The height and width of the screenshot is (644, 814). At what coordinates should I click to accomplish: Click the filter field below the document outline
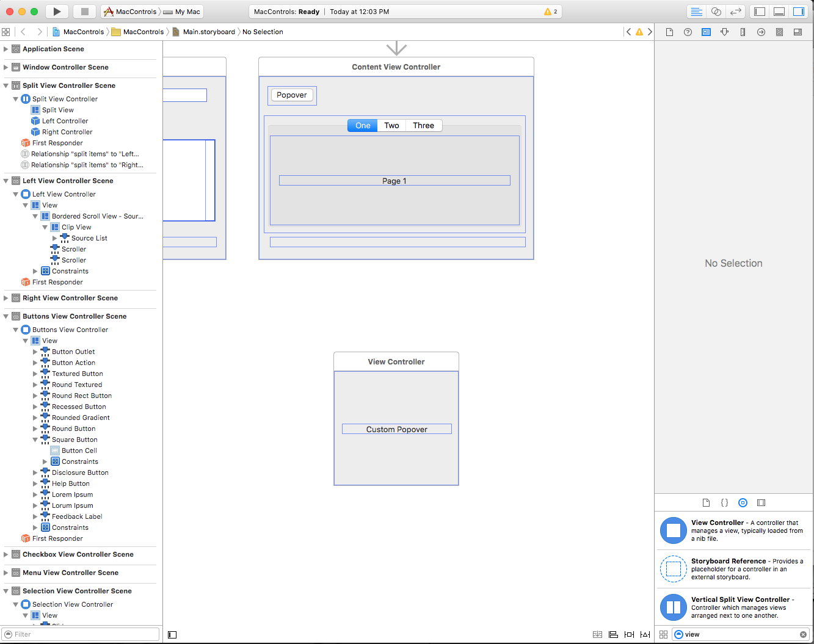(x=79, y=634)
